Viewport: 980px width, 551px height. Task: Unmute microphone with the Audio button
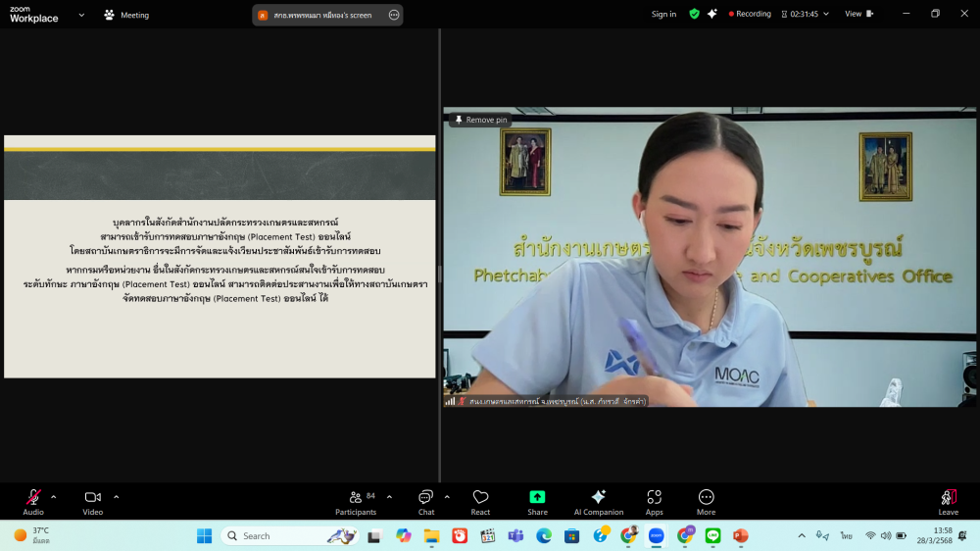tap(33, 501)
